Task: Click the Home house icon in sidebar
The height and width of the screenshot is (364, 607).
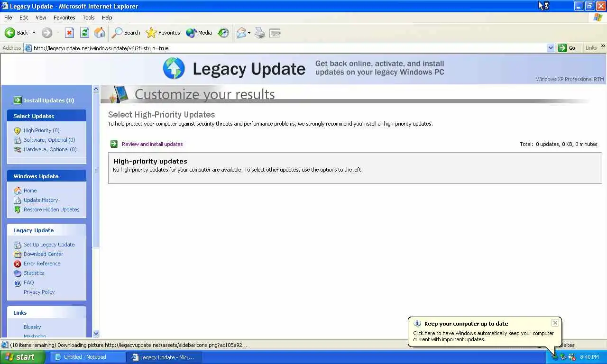Action: (x=18, y=191)
